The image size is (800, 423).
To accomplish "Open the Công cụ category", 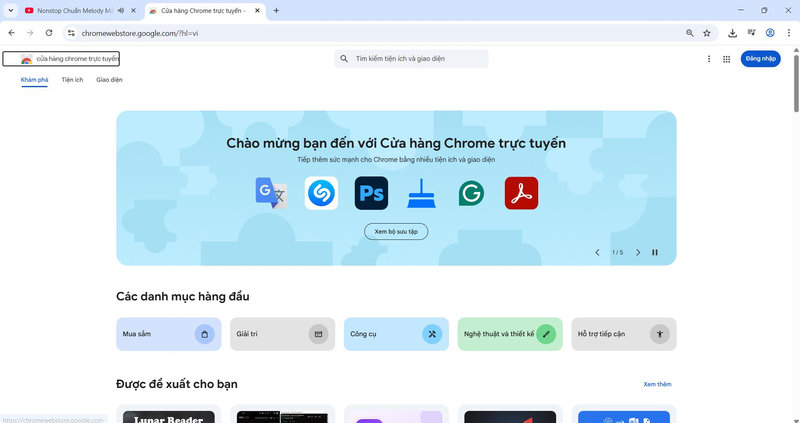I will 396,334.
